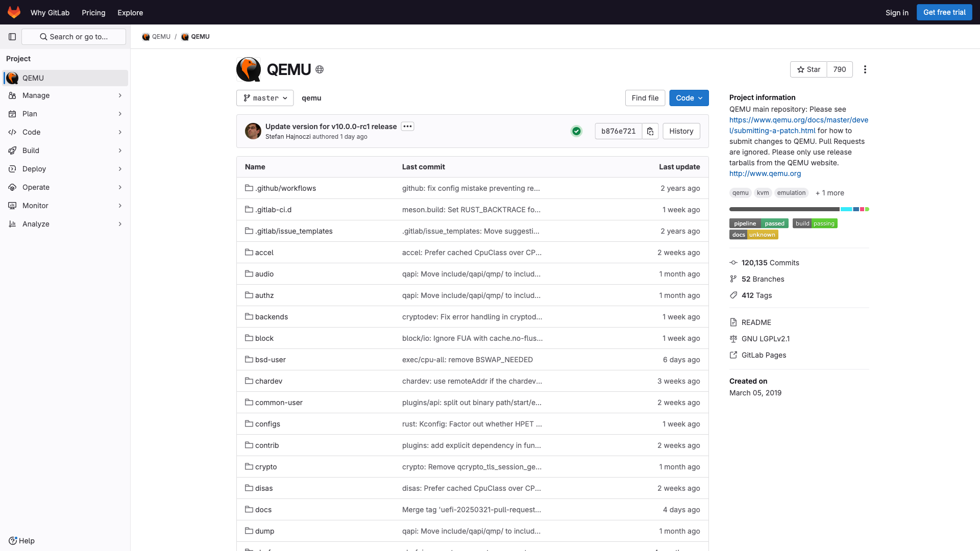
Task: Toggle the sidebar collapse icon
Action: pyautogui.click(x=12, y=37)
